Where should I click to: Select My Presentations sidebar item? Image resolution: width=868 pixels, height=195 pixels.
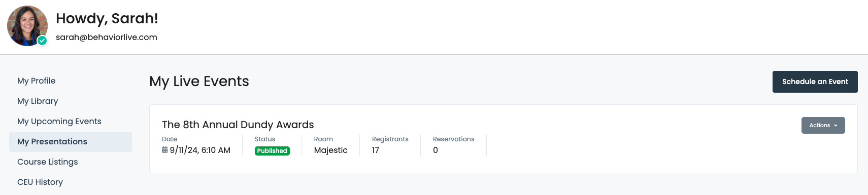tap(71, 142)
